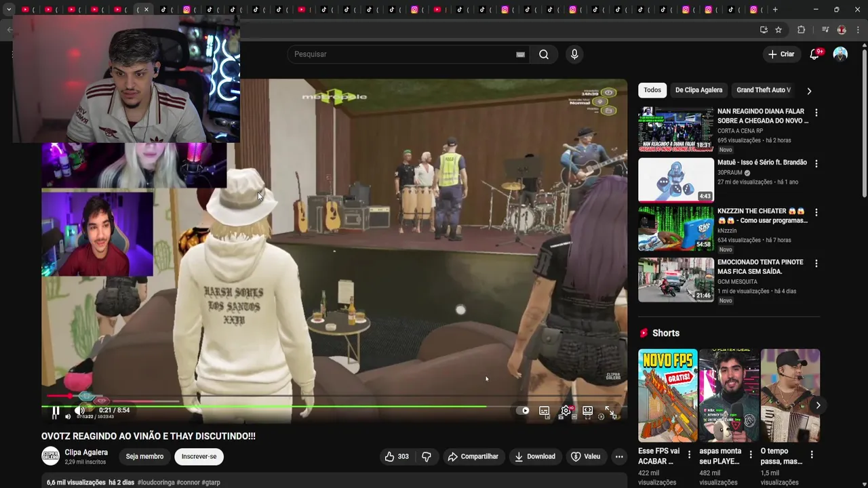Dislike the video with the thumbs down button

pyautogui.click(x=427, y=457)
